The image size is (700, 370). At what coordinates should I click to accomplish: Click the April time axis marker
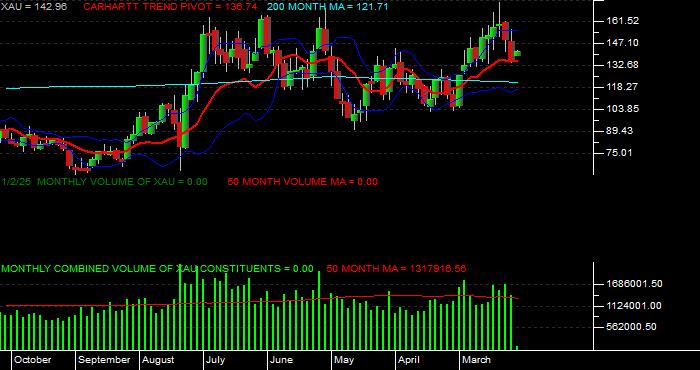click(x=409, y=360)
